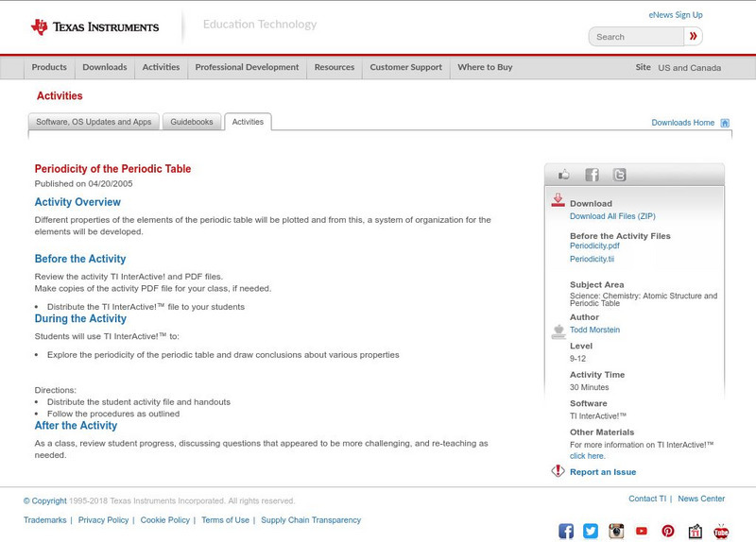Open the footer Facebook icon
Image resolution: width=756 pixels, height=542 pixels.
click(x=566, y=531)
